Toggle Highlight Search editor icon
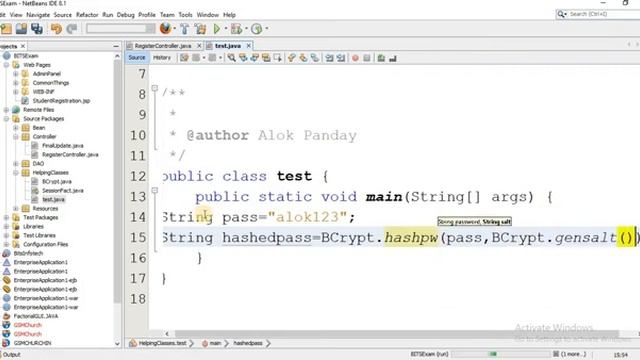 pyautogui.click(x=266, y=58)
